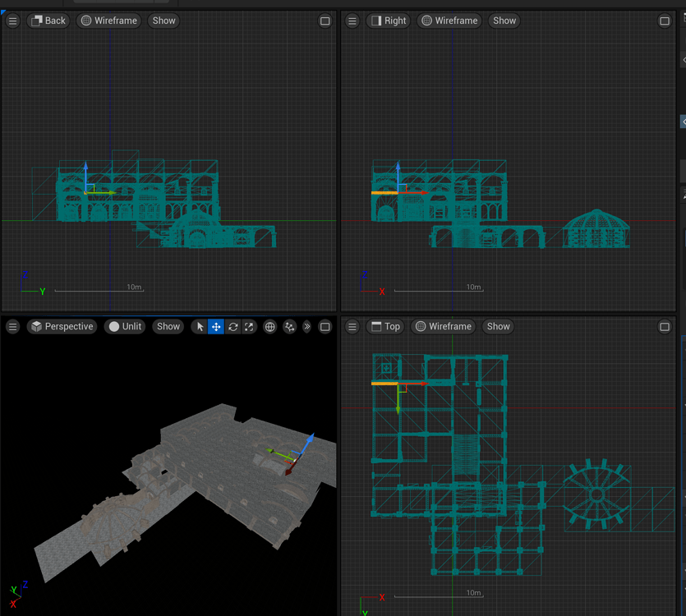The height and width of the screenshot is (616, 686).
Task: Click the Right view selector button
Action: coord(388,21)
